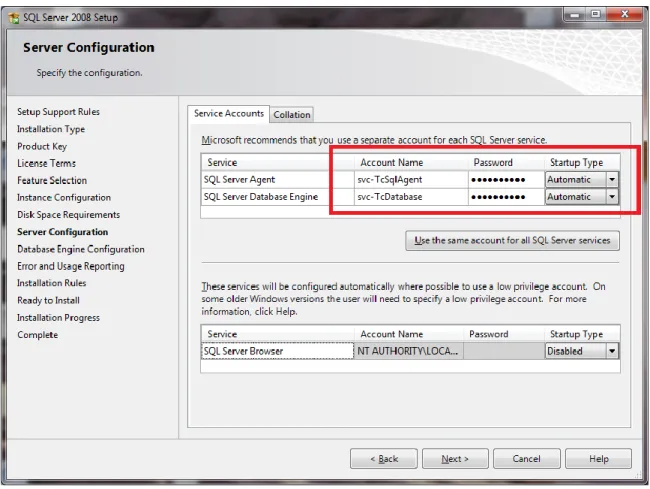Click the password field for SQL Server Agent
The height and width of the screenshot is (489, 650).
(506, 179)
